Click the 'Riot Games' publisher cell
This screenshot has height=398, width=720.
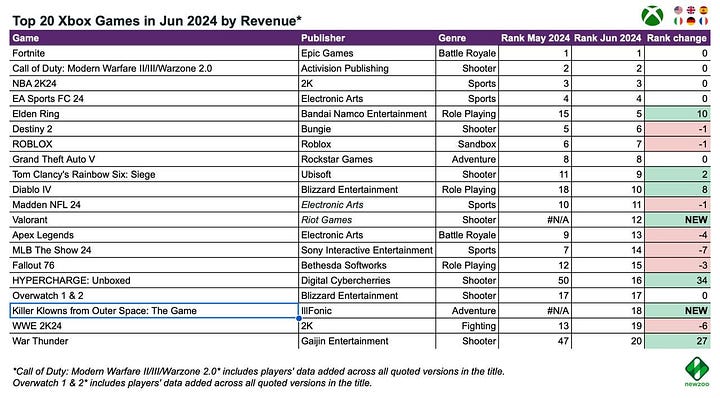pyautogui.click(x=367, y=220)
